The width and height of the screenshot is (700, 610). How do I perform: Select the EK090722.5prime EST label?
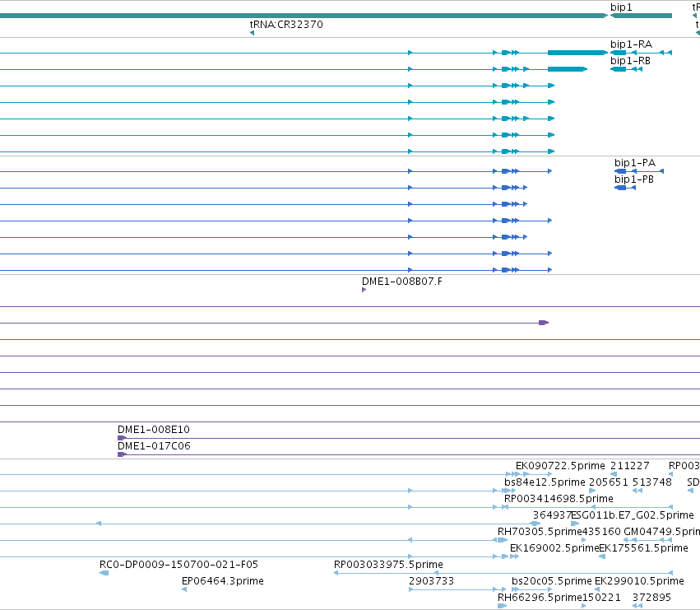click(560, 466)
